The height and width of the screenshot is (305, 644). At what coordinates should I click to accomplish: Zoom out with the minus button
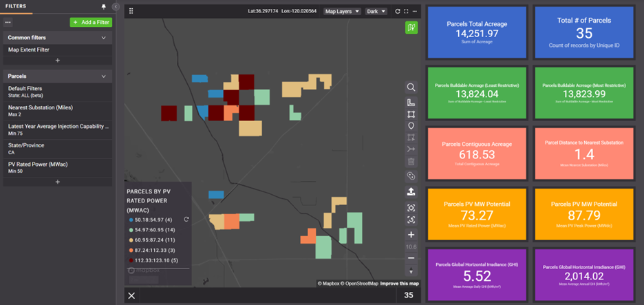[411, 257]
